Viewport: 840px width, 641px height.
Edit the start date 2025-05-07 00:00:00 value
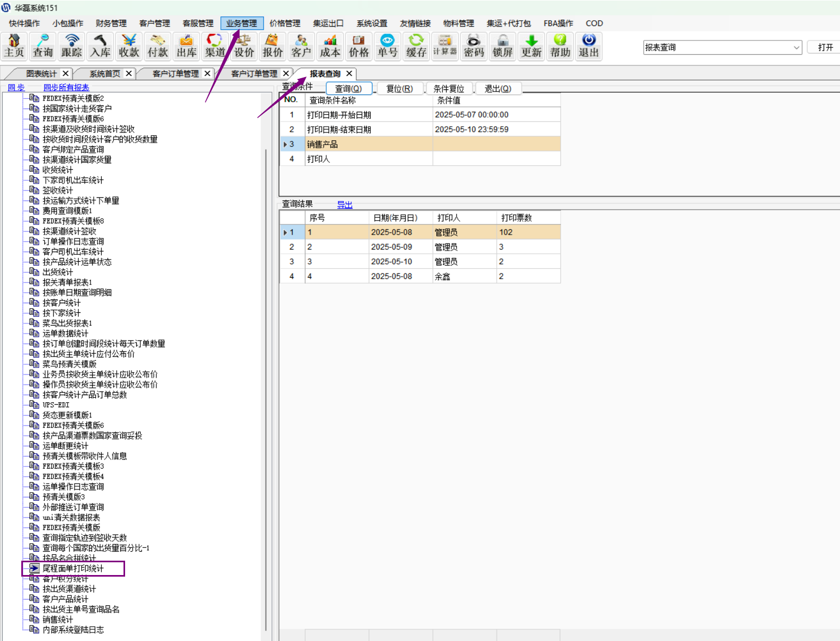pos(497,114)
